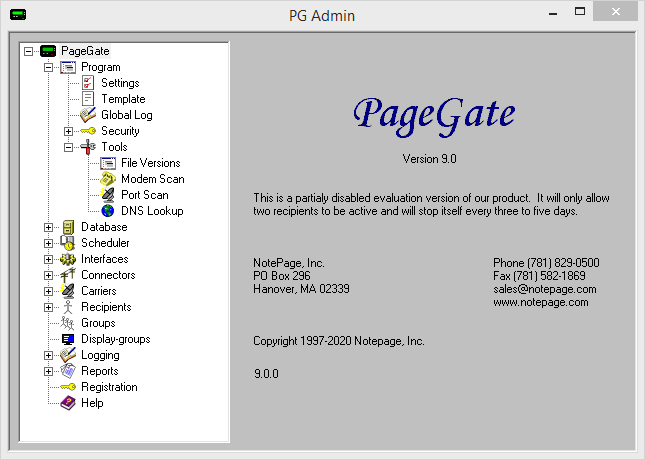
Task: Click the Port Scan satellite dish icon
Action: pyautogui.click(x=108, y=195)
